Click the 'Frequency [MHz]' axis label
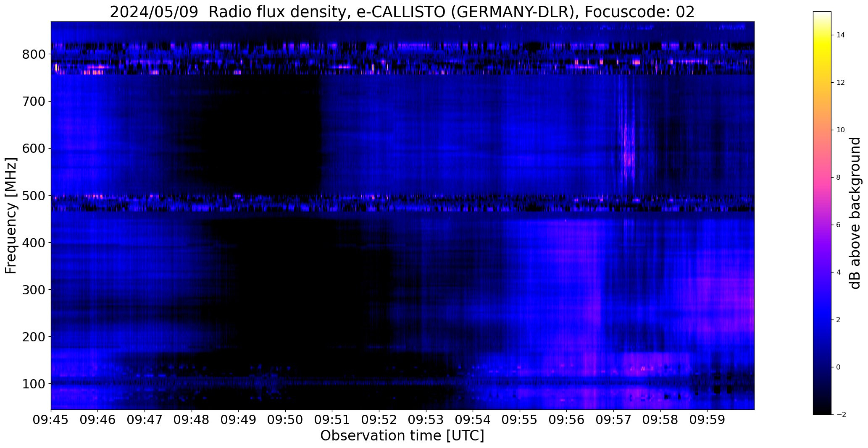The image size is (868, 448). click(11, 216)
